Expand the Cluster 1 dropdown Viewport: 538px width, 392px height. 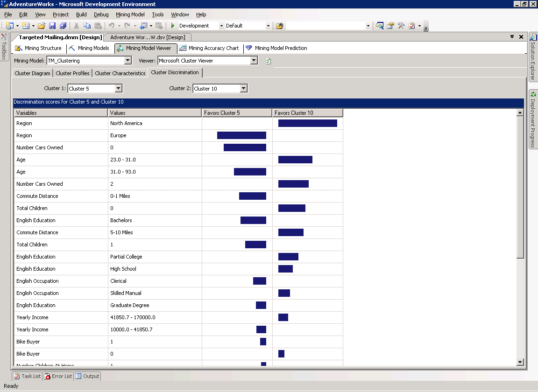point(118,89)
